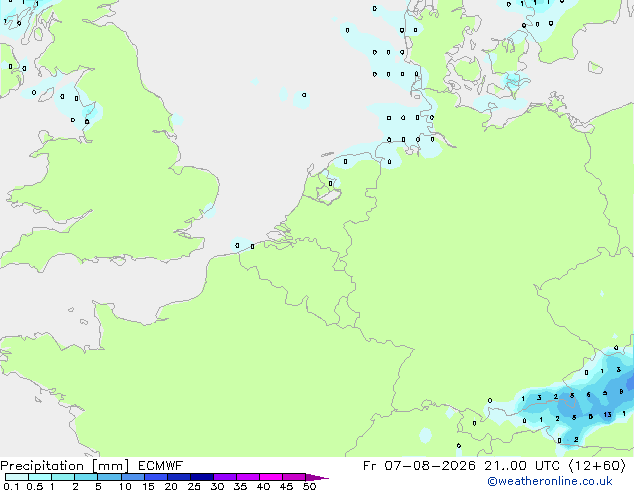Click the '15' legend scale label
Screen dimensions: 634x490
pyautogui.click(x=148, y=486)
